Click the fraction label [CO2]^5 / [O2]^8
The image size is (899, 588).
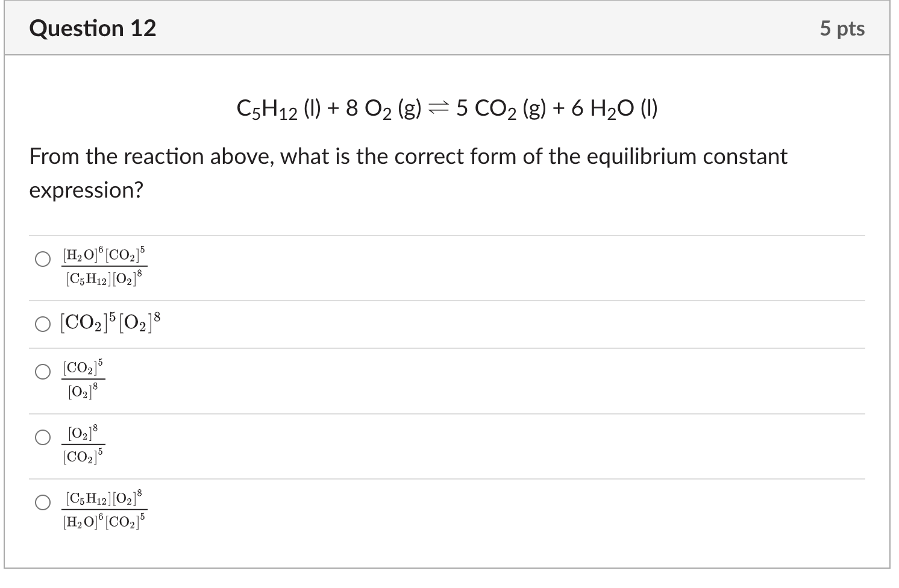pyautogui.click(x=83, y=380)
